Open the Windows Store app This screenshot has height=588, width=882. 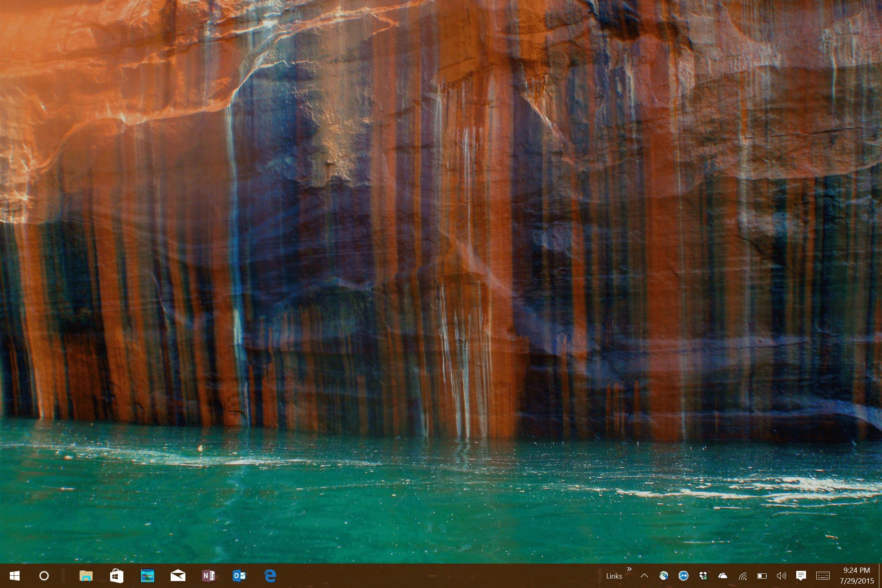pos(116,576)
